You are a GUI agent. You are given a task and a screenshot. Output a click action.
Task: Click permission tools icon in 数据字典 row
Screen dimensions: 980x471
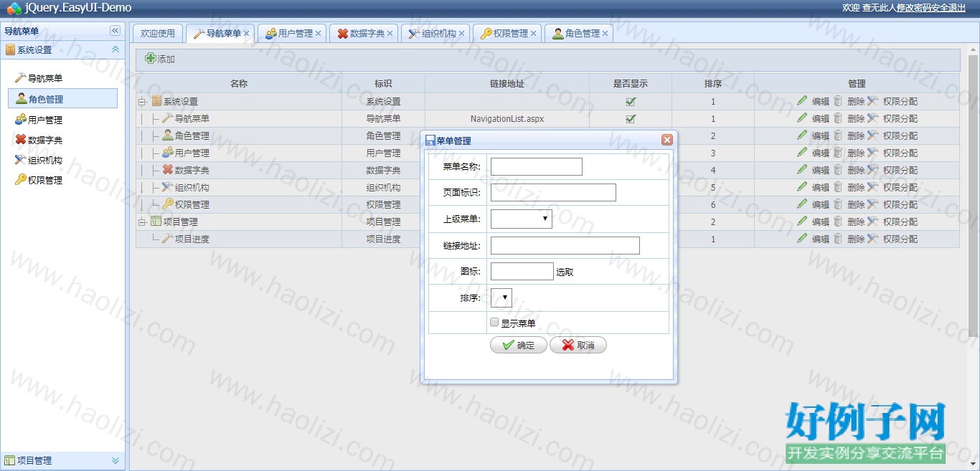click(x=873, y=170)
